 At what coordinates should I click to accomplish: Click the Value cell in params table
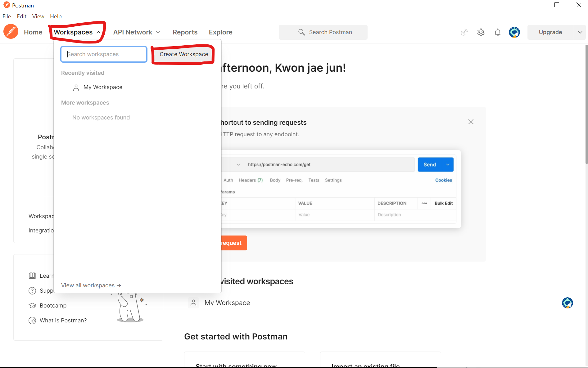point(335,215)
